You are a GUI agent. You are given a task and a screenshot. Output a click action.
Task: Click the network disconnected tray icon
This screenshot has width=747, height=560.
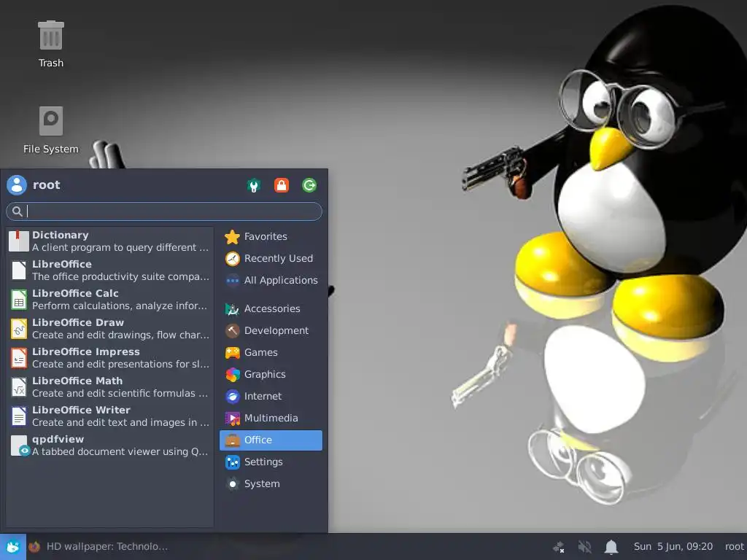558,547
